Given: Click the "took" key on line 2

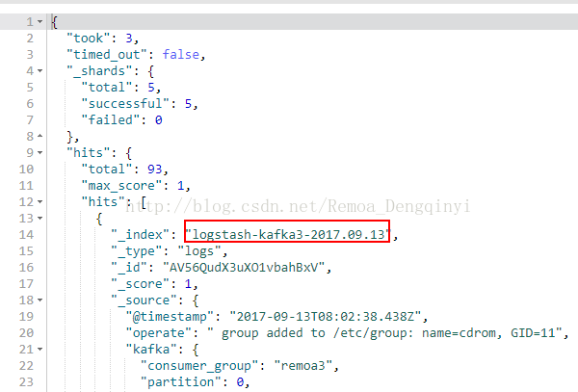Looking at the screenshot, I should tap(88, 38).
